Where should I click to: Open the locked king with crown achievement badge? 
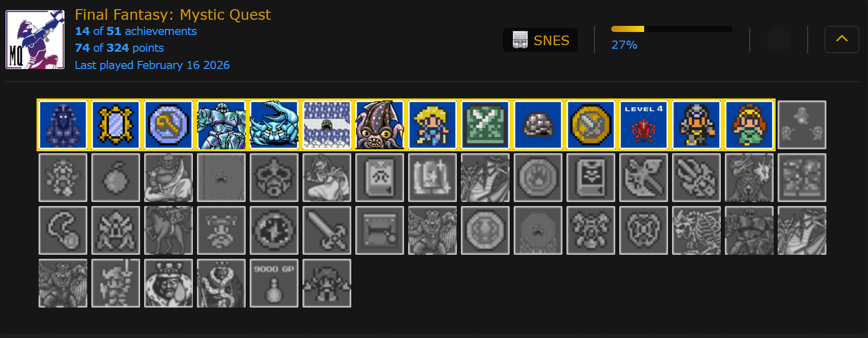[169, 283]
